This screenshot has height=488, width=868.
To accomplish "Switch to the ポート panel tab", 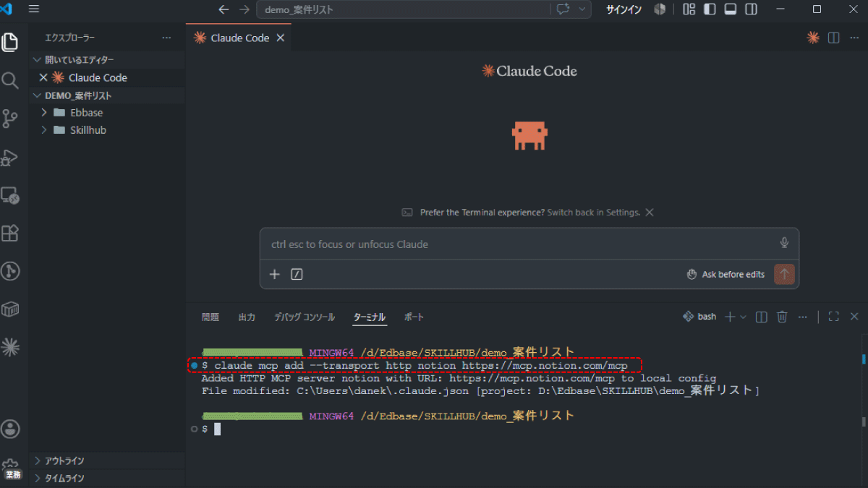I will point(414,317).
